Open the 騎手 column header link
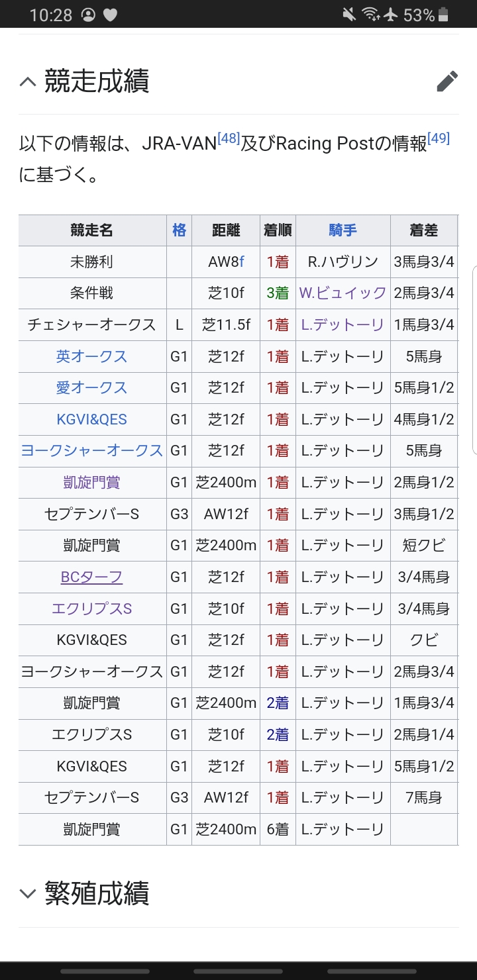477x980 pixels. click(x=343, y=230)
